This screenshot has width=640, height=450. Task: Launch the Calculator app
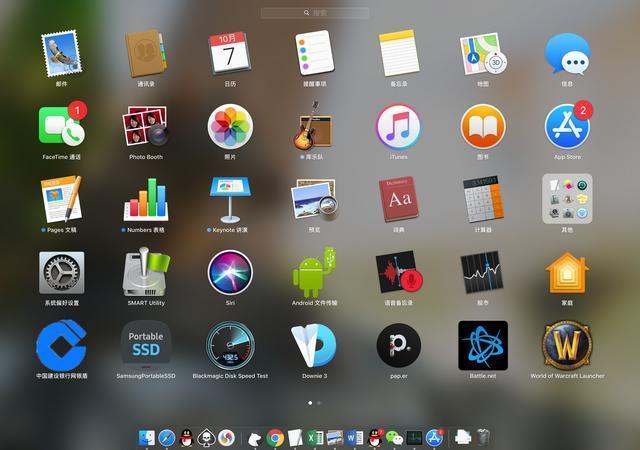point(483,199)
